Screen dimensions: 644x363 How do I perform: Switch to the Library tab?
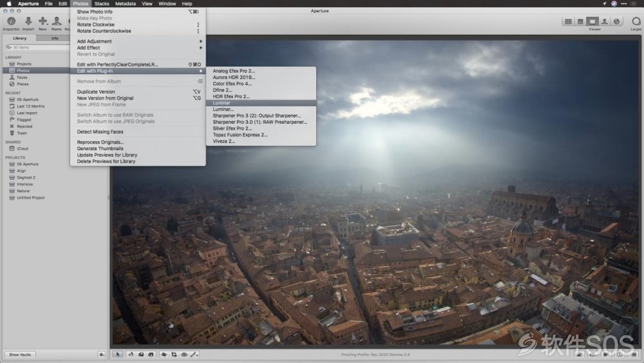click(x=20, y=38)
